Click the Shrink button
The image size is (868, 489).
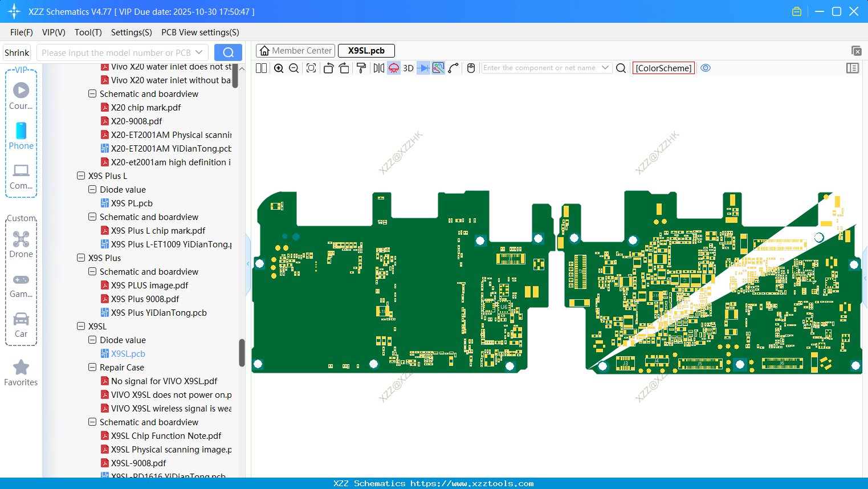[x=17, y=53]
